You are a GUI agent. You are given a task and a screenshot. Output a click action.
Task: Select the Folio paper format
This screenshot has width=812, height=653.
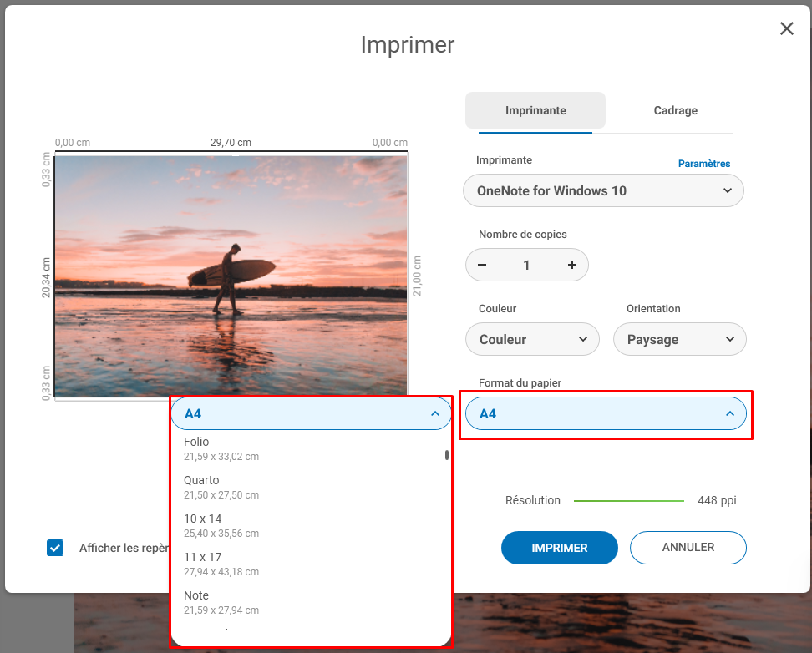pos(311,449)
